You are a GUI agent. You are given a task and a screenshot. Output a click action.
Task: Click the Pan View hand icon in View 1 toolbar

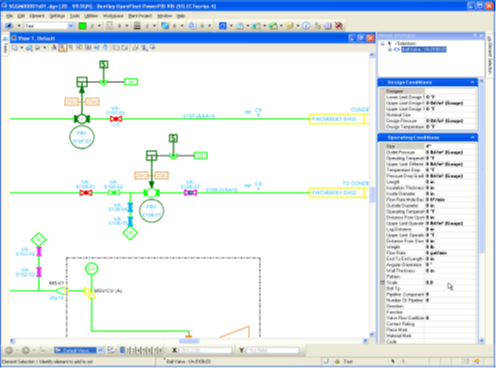[x=105, y=48]
